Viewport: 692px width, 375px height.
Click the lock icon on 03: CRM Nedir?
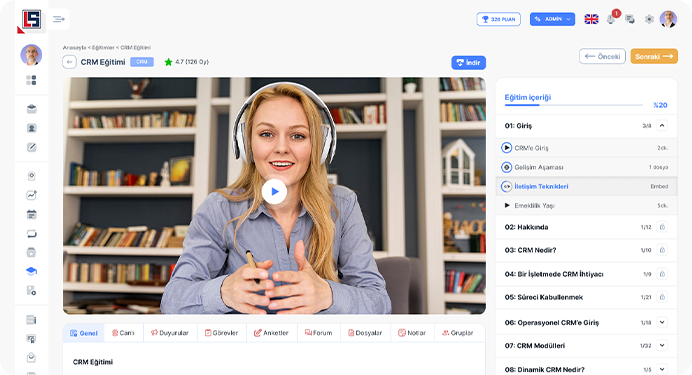click(x=662, y=250)
